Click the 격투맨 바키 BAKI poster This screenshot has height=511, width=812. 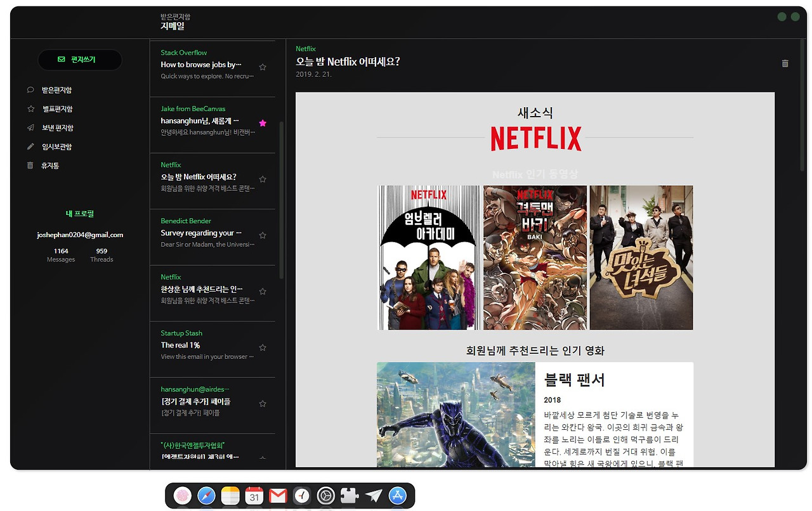coord(535,257)
